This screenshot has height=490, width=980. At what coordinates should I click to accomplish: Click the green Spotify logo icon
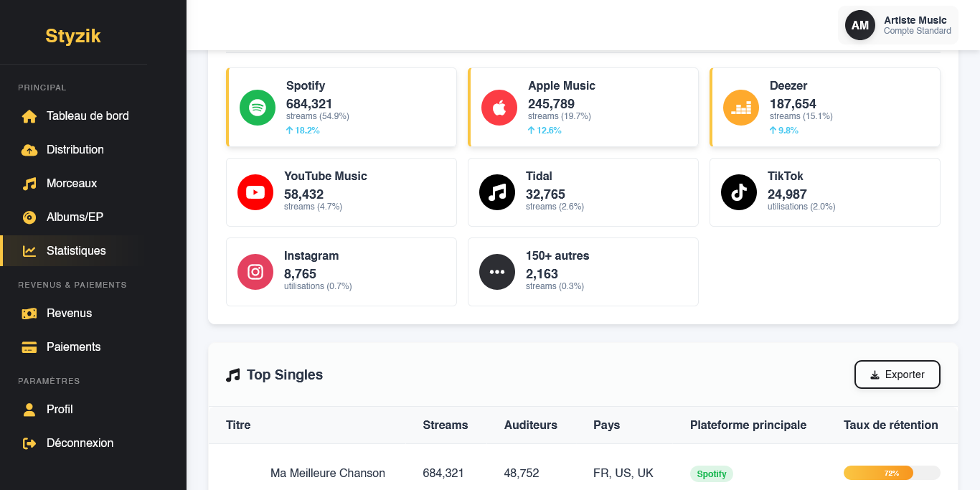point(258,108)
